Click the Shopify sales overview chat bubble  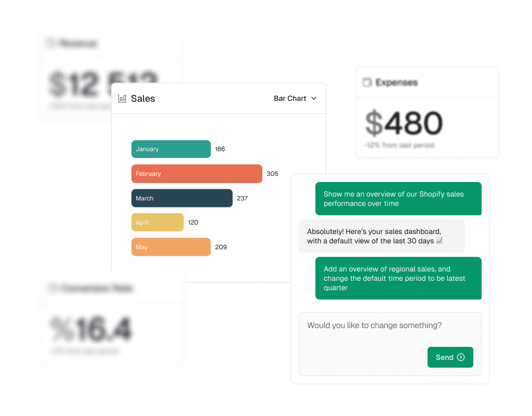click(398, 199)
